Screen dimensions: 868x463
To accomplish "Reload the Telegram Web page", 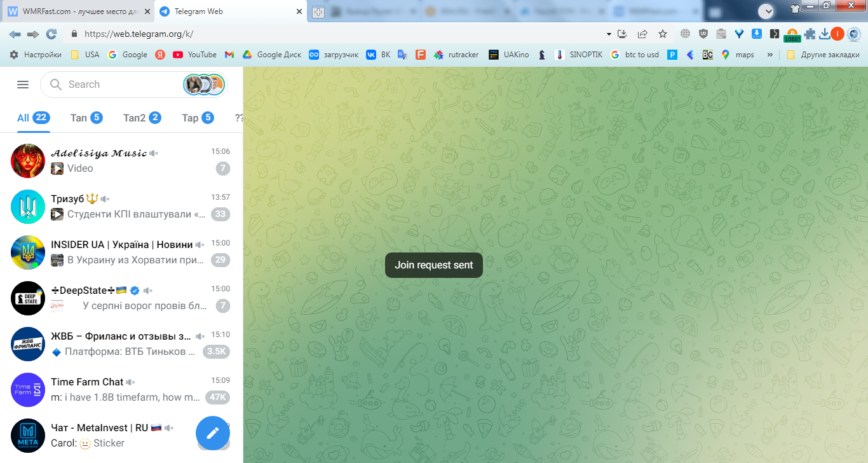I will point(51,34).
